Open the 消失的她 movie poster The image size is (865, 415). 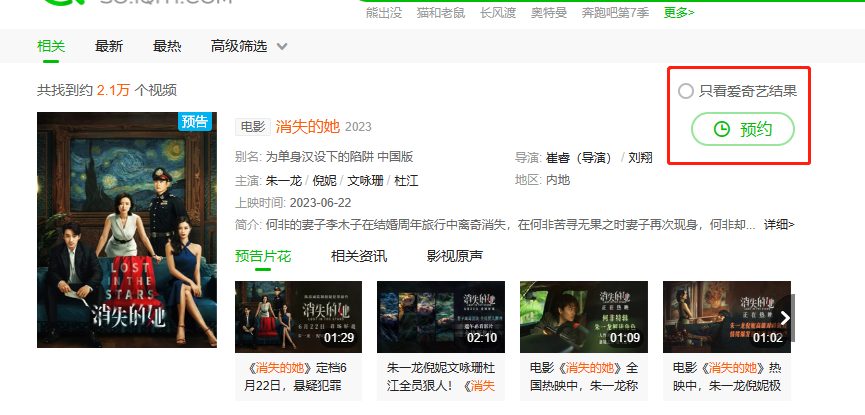pos(126,230)
